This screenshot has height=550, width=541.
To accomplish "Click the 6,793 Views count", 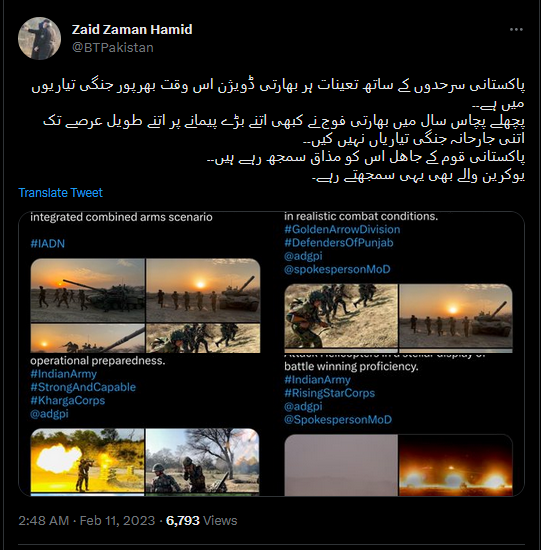I will [x=201, y=521].
